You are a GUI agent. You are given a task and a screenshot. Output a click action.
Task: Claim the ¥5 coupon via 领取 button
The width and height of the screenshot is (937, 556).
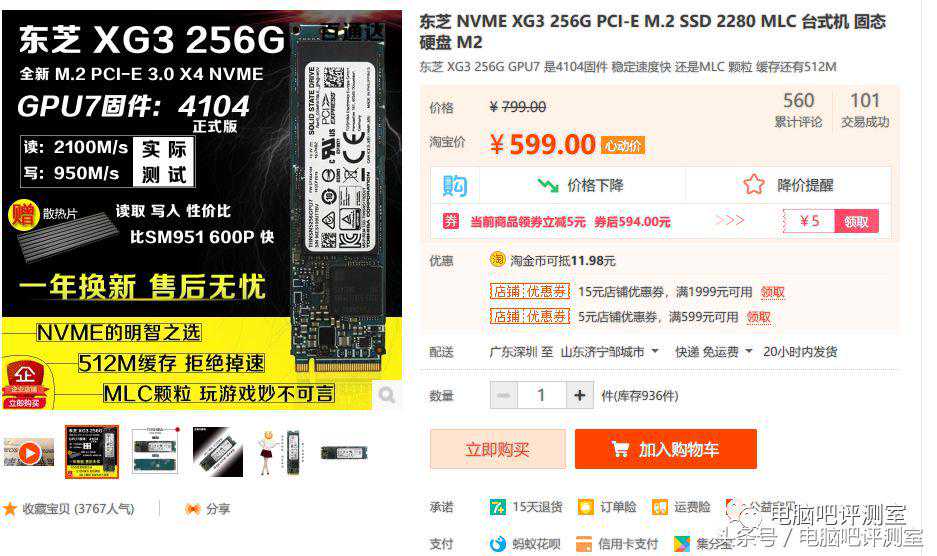856,221
